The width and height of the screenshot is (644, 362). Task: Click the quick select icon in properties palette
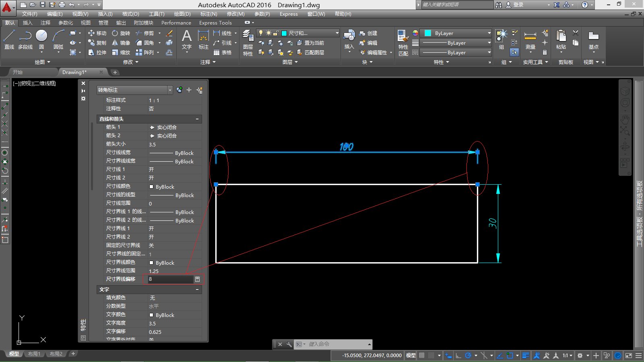(199, 90)
